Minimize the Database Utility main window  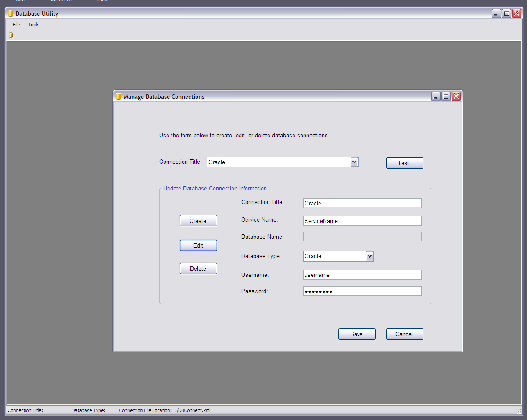[496, 14]
